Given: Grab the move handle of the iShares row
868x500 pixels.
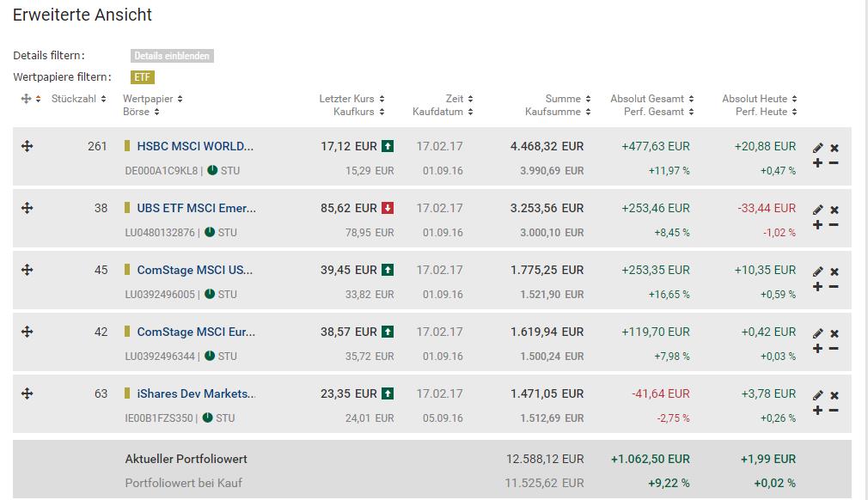Looking at the screenshot, I should tap(27, 393).
